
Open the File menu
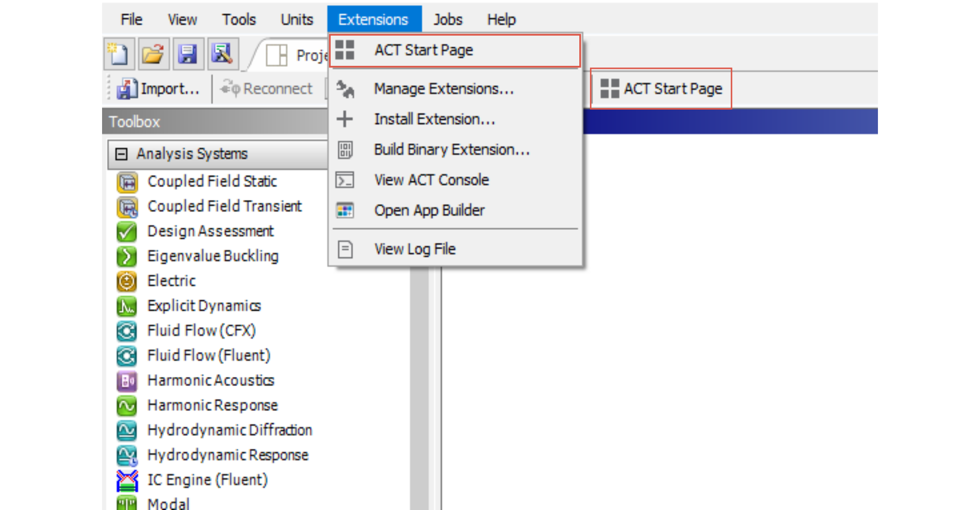coord(131,19)
